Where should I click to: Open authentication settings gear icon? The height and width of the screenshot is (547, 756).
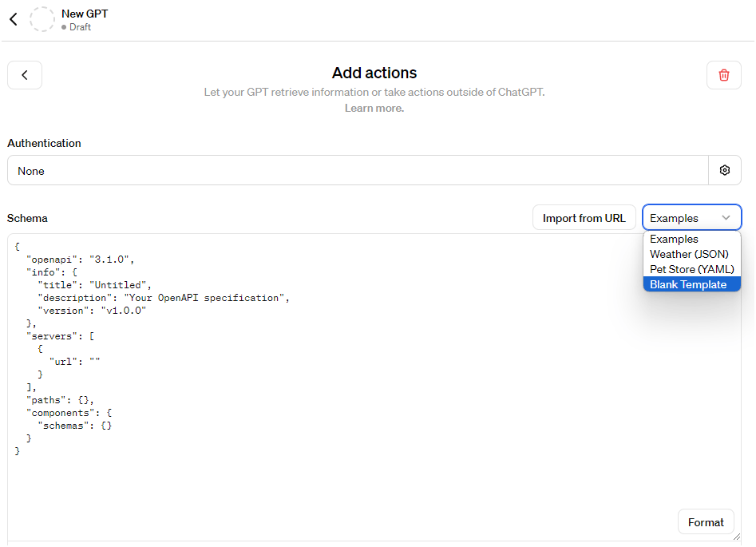[724, 170]
